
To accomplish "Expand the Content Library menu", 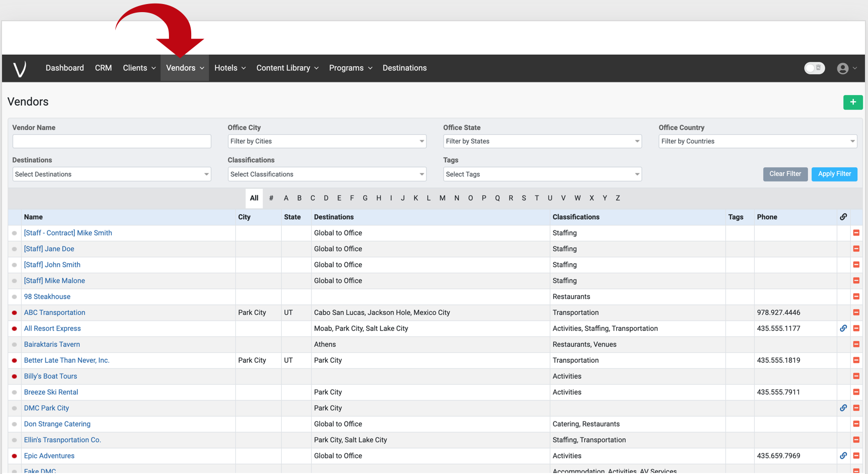I will tap(287, 68).
